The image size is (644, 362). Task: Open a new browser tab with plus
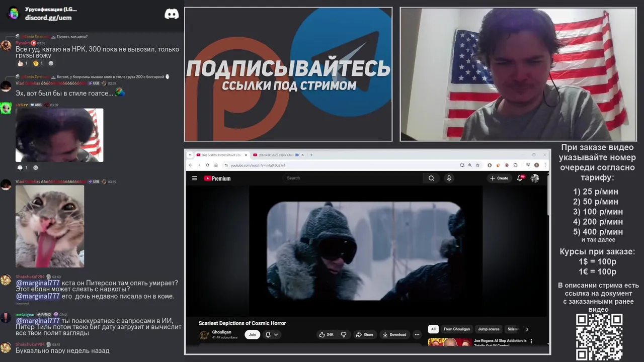click(311, 155)
